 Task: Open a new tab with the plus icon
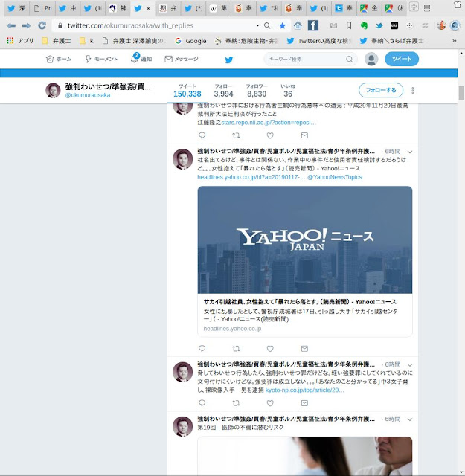(414, 7)
